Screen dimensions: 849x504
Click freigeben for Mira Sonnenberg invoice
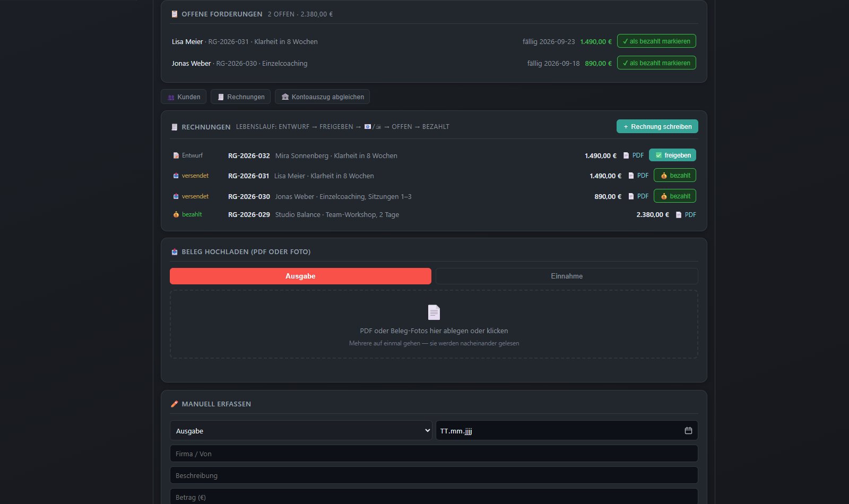[673, 155]
